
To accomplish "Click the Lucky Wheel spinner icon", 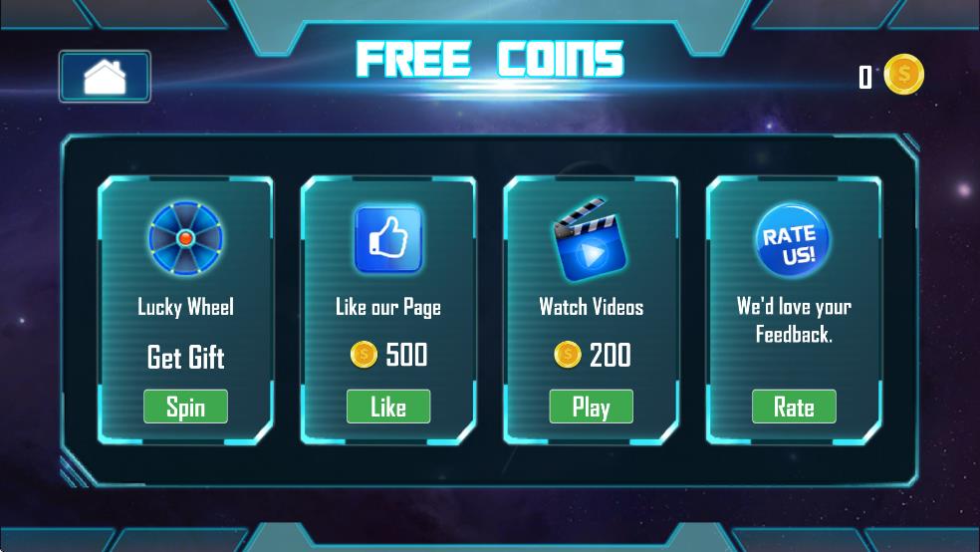I will 185,238.
